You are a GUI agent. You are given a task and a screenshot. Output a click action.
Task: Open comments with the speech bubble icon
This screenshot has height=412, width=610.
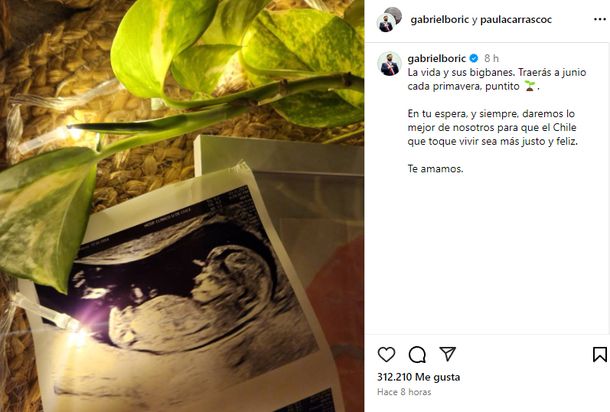coord(417,354)
